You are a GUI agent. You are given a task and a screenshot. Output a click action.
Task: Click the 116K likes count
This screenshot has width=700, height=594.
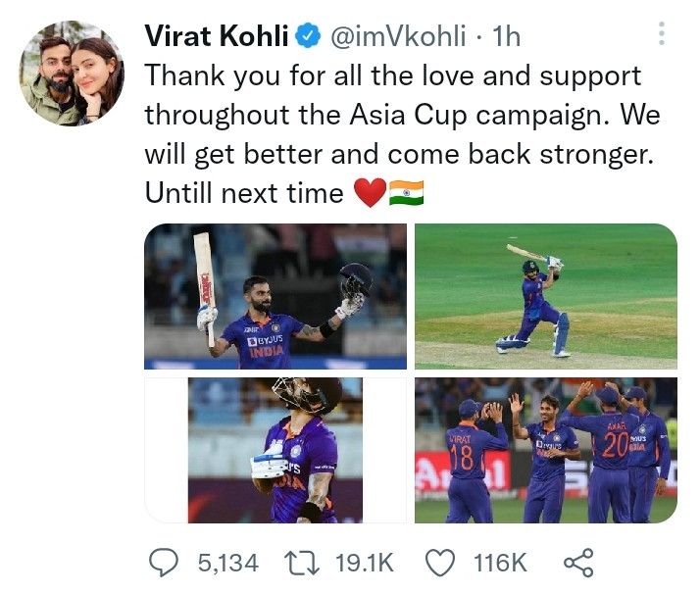[499, 562]
